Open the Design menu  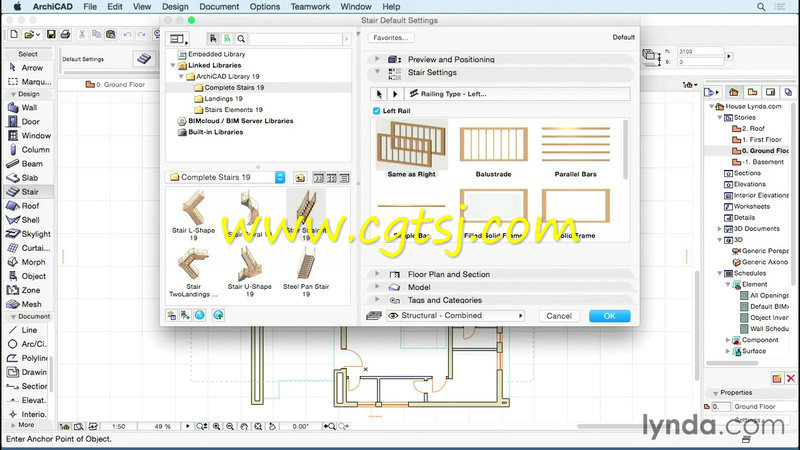tap(175, 7)
